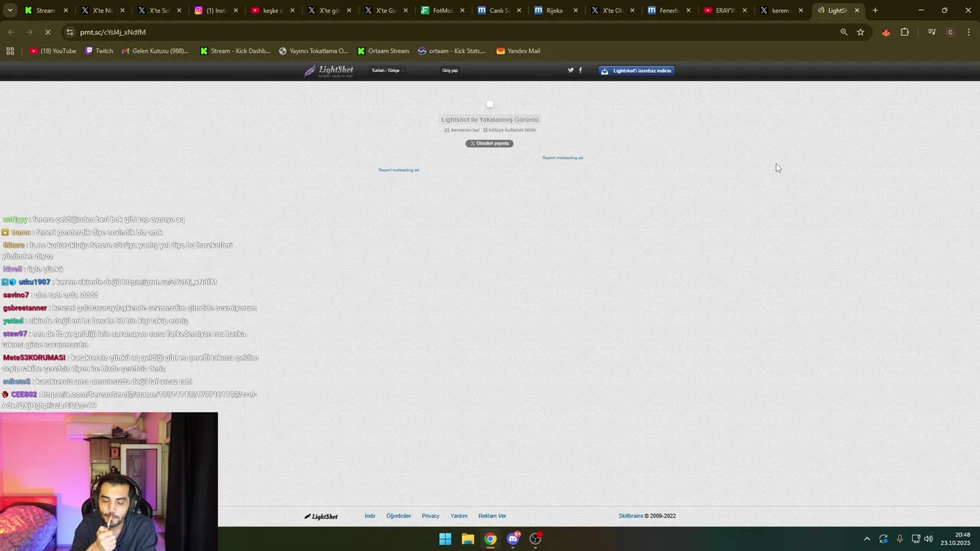Click the Gönderi yayınla X post button
Viewport: 980px width, 551px height.
[489, 143]
